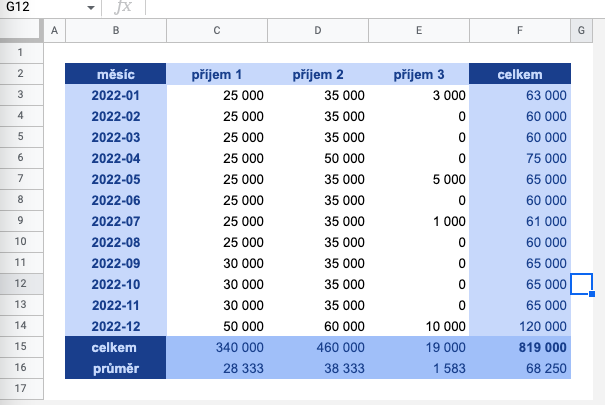605x405 pixels.
Task: Click the select-all corner box
Action: tap(21, 30)
